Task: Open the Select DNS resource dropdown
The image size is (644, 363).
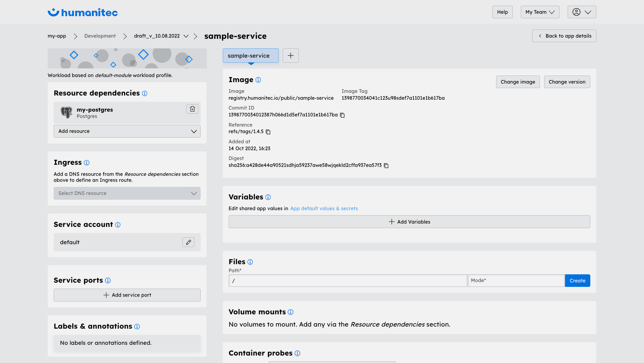Action: [x=127, y=193]
